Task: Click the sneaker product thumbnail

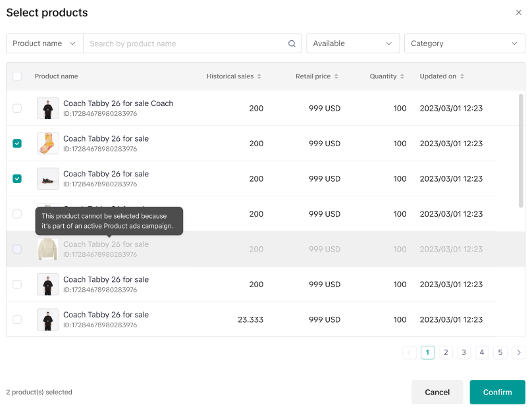Action: pos(47,178)
